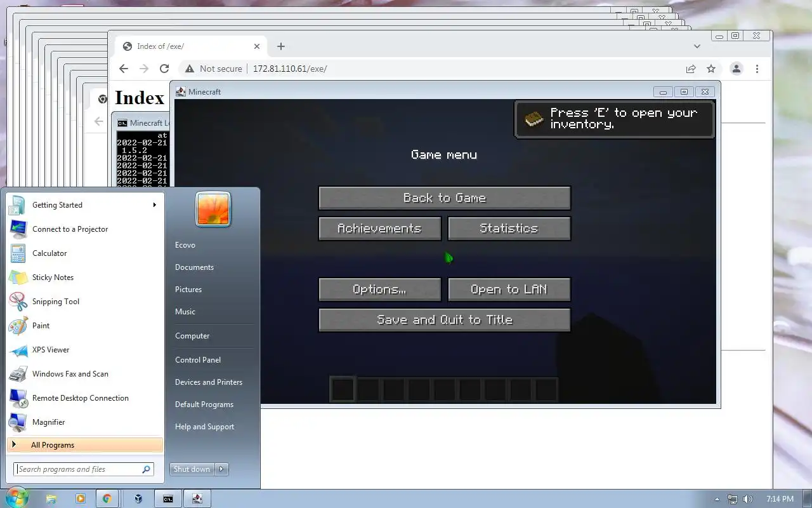The height and width of the screenshot is (508, 812).
Task: Open Documents from the Start menu
Action: (194, 267)
